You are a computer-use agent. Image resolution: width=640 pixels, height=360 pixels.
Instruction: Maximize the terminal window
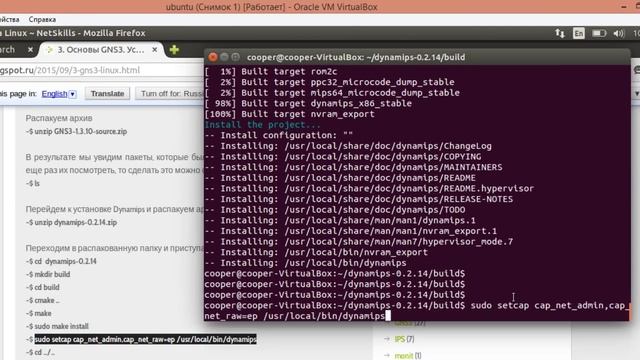[236, 57]
